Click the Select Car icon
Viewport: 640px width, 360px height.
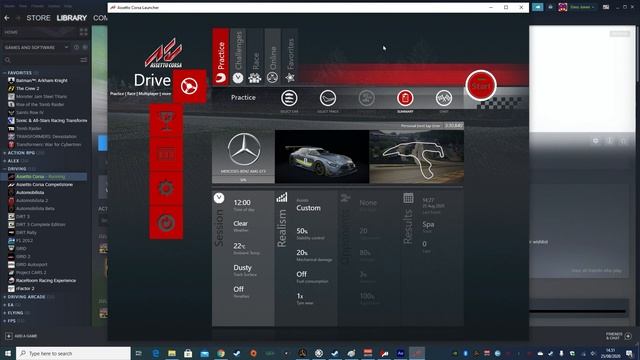pos(289,98)
